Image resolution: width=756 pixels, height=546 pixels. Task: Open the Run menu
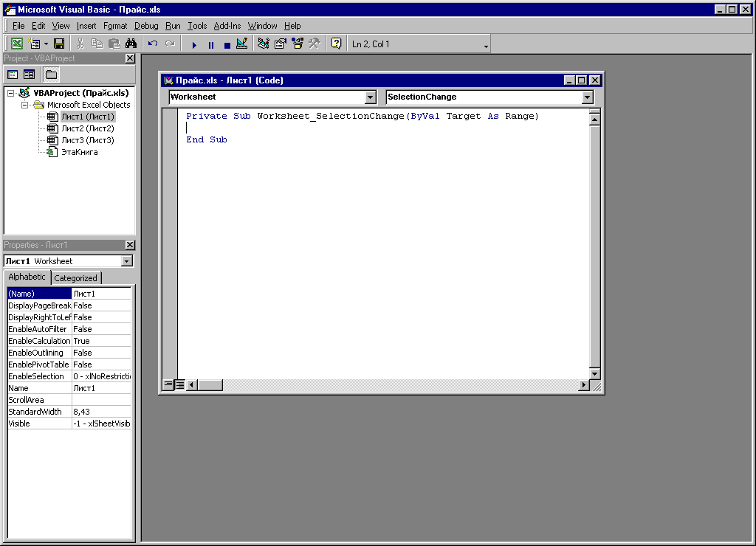click(x=173, y=26)
